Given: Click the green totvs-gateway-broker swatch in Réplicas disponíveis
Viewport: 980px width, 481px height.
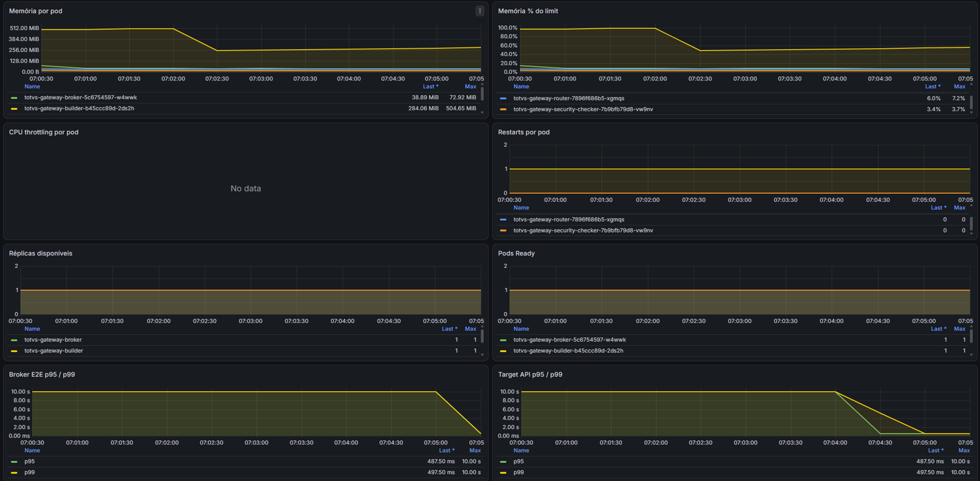Looking at the screenshot, I should (x=14, y=340).
